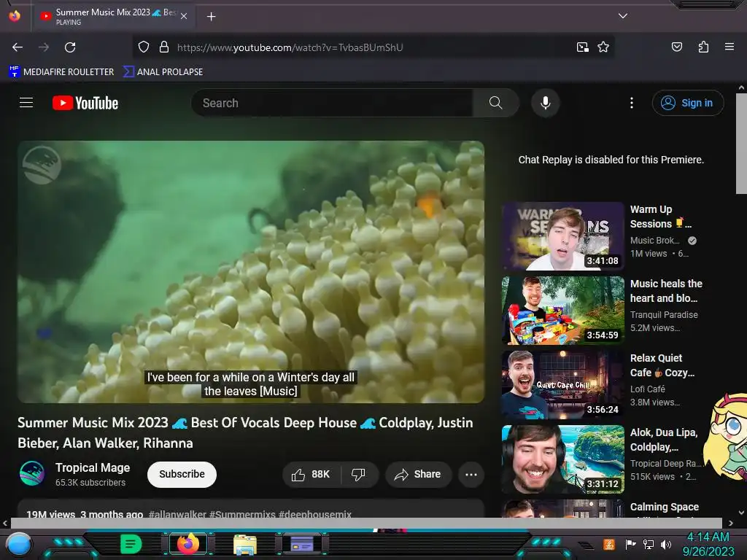Open the Start orb on taskbar
Image resolution: width=747 pixels, height=560 pixels.
point(19,545)
